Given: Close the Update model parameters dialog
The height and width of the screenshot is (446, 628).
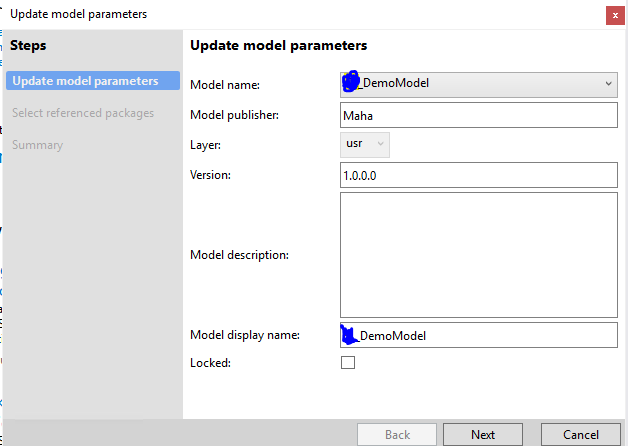Looking at the screenshot, I should 612,14.
